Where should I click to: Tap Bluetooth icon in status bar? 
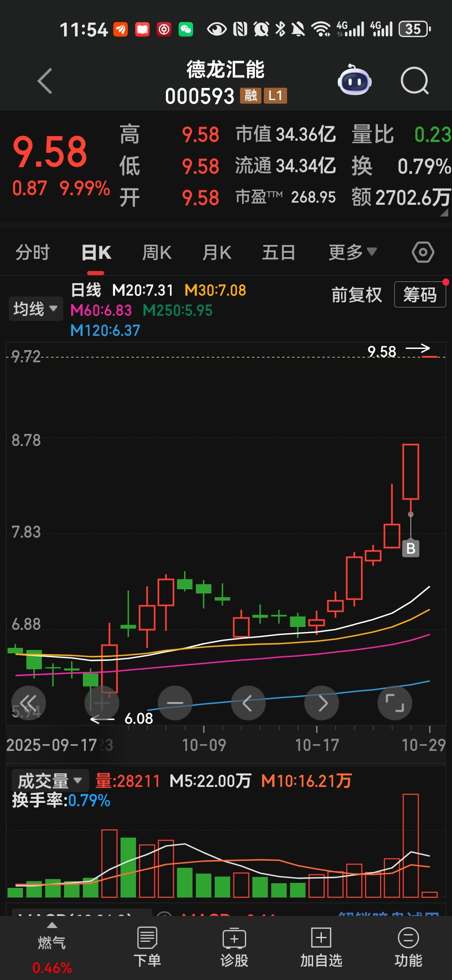point(280,29)
